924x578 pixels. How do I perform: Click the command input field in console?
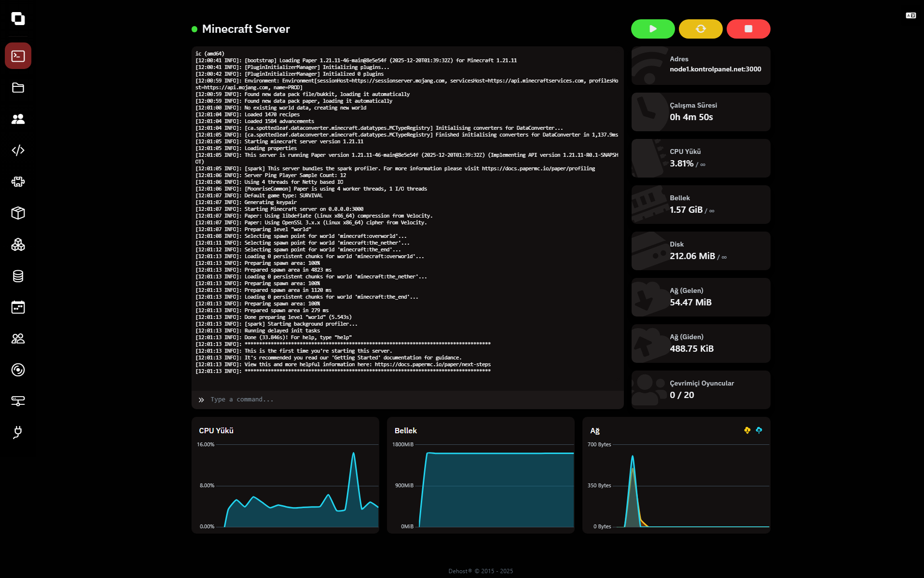pyautogui.click(x=410, y=399)
